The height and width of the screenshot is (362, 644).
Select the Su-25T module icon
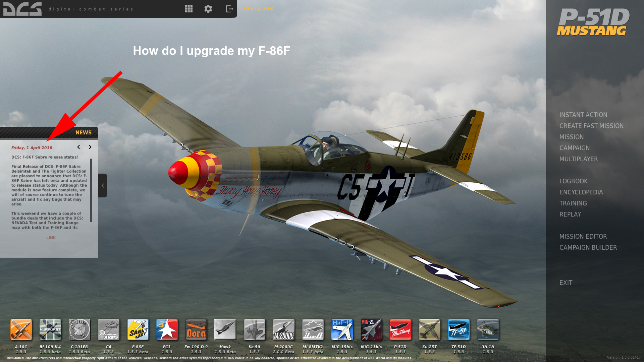tap(430, 329)
